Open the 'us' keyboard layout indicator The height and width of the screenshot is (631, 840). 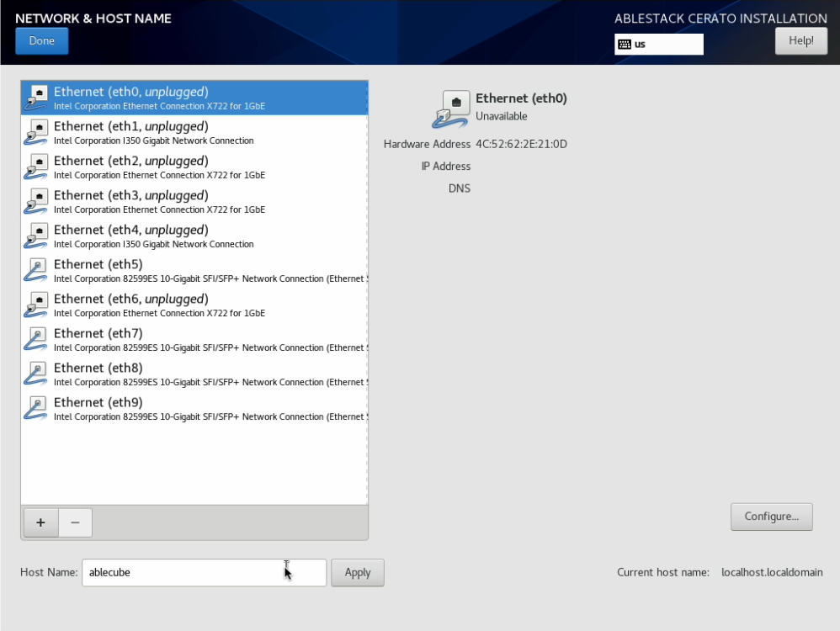pyautogui.click(x=659, y=45)
